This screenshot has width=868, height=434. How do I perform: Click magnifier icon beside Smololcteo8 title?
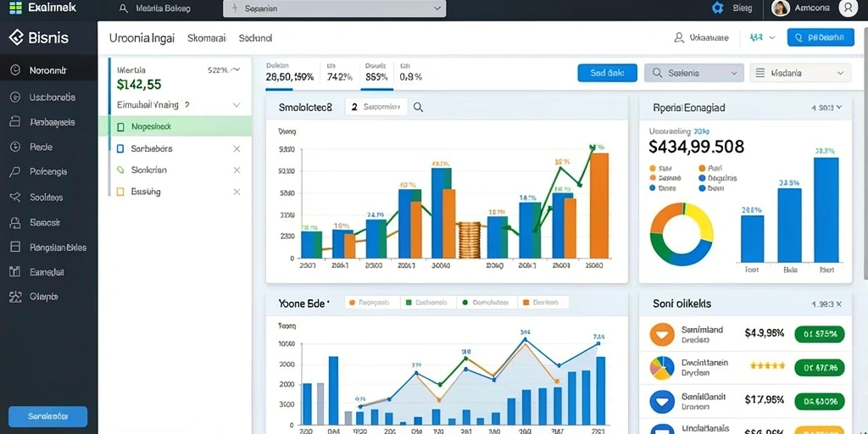419,108
